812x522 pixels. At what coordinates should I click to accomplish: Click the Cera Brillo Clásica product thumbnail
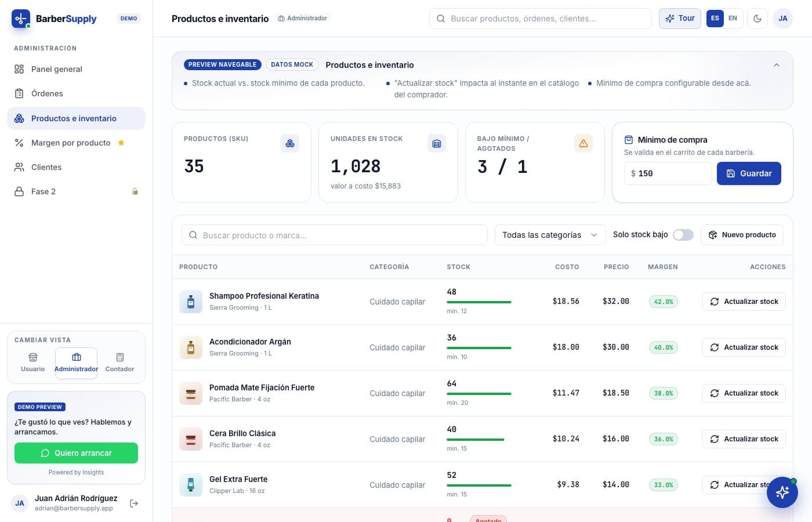(x=191, y=439)
